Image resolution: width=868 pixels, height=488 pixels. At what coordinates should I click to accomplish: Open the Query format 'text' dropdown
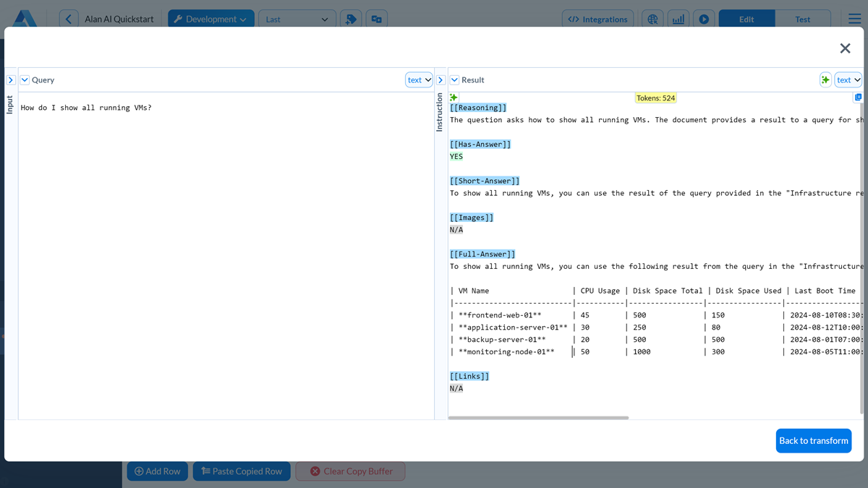(419, 80)
